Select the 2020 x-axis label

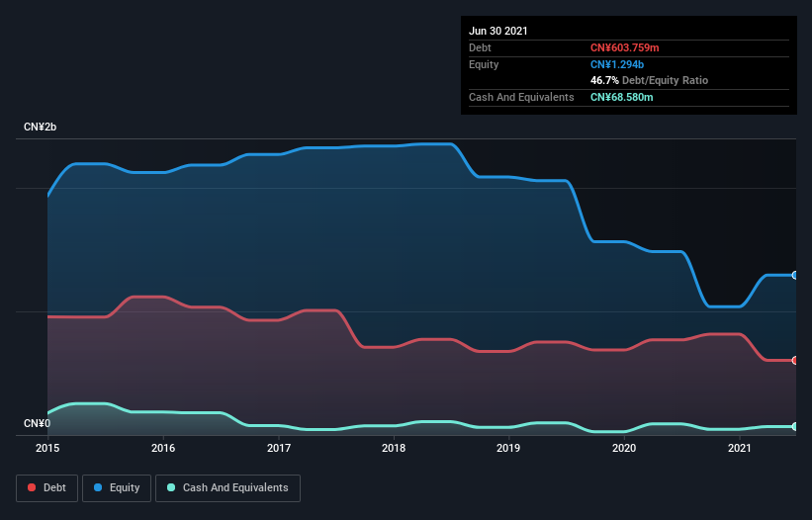[x=624, y=448]
